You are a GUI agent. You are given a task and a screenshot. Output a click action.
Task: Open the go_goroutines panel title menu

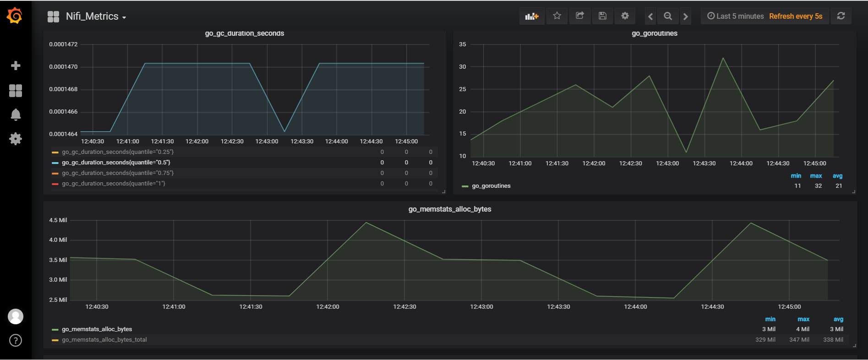pyautogui.click(x=655, y=33)
